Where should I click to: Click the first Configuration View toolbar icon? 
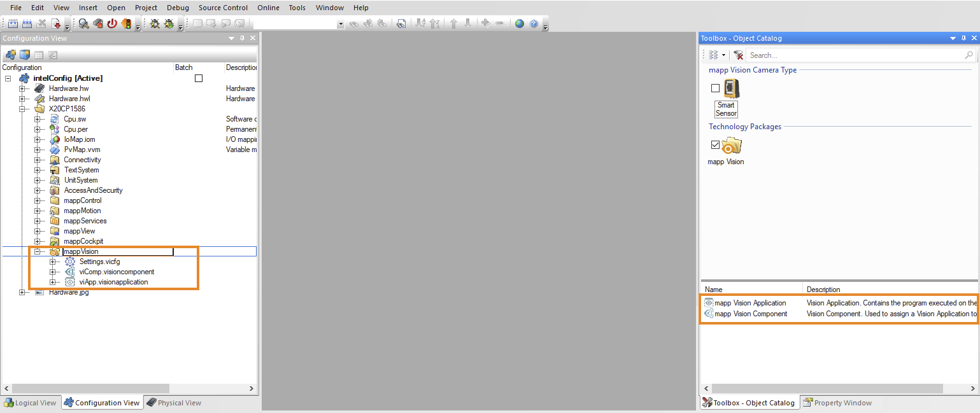click(10, 55)
